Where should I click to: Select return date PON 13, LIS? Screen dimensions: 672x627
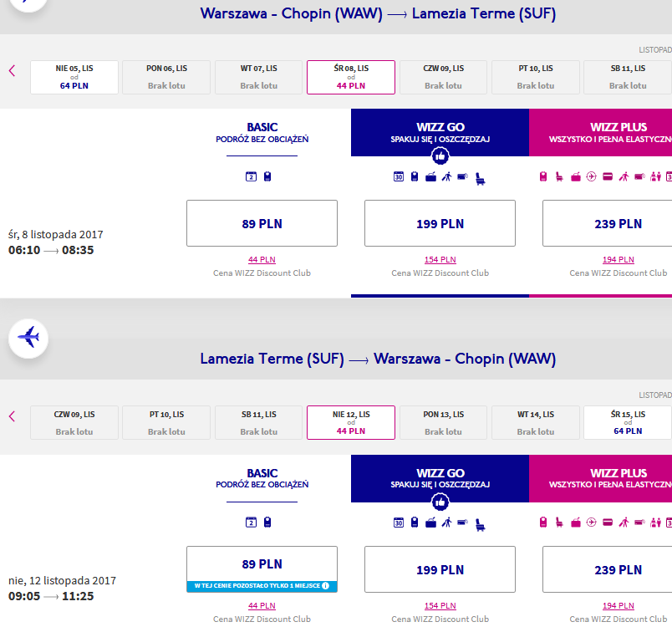(443, 422)
